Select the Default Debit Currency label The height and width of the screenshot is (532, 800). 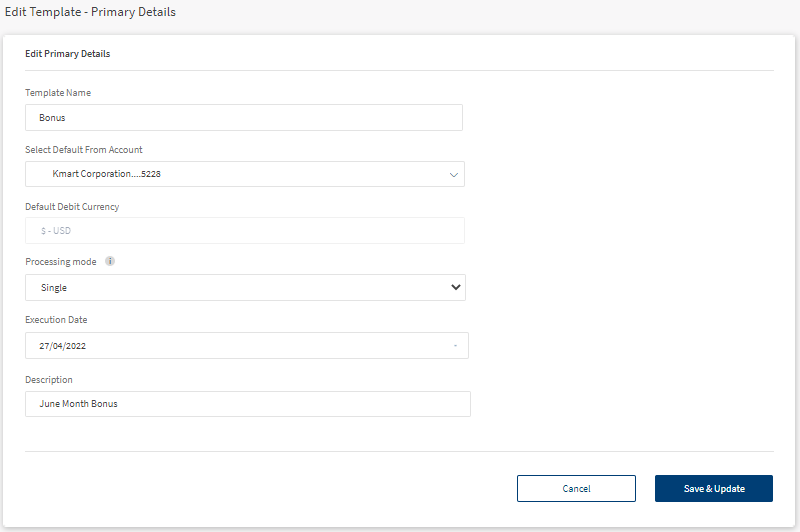tap(72, 207)
